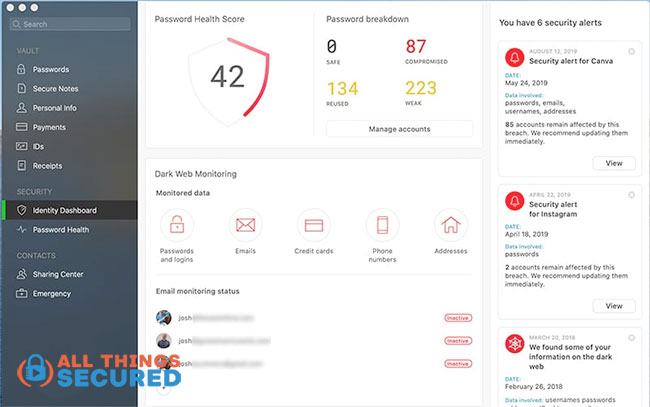Click the 'Dark Web Monitoring' heading
650x407 pixels.
(x=196, y=174)
